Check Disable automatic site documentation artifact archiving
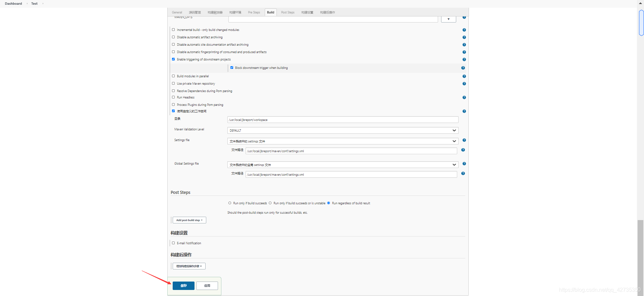 [x=173, y=44]
